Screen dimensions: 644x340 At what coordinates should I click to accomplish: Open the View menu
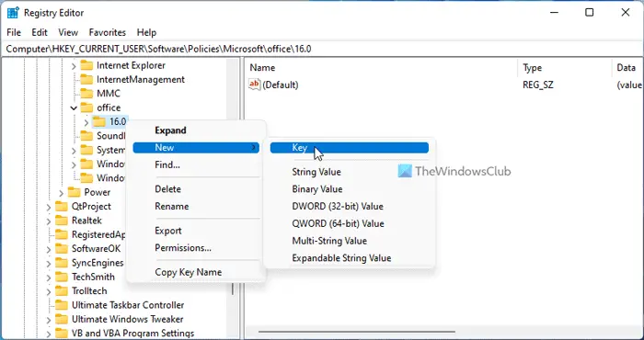(68, 32)
